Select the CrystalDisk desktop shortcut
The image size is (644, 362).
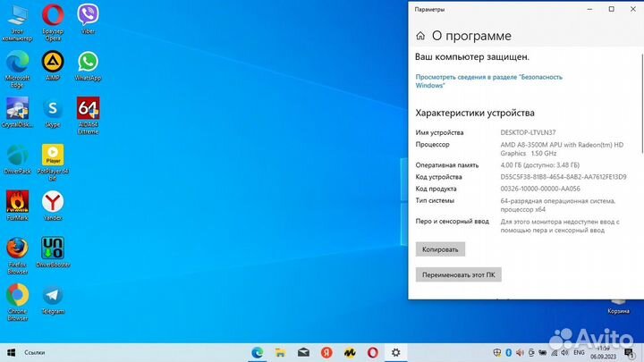17,113
